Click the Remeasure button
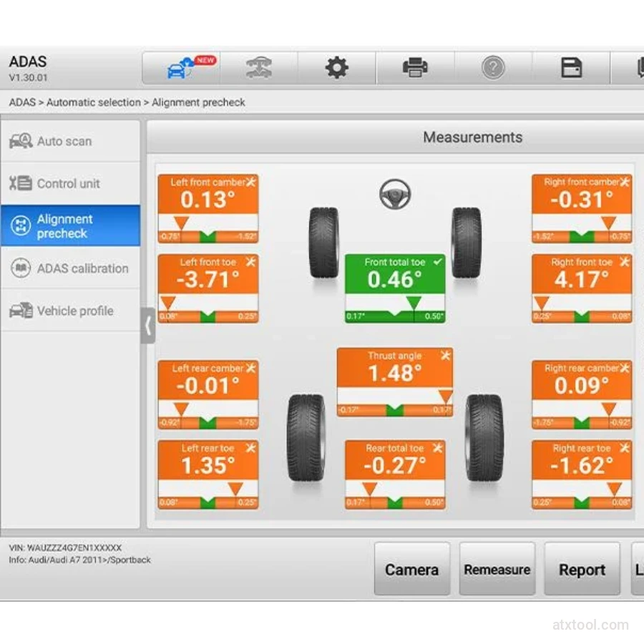 click(497, 570)
